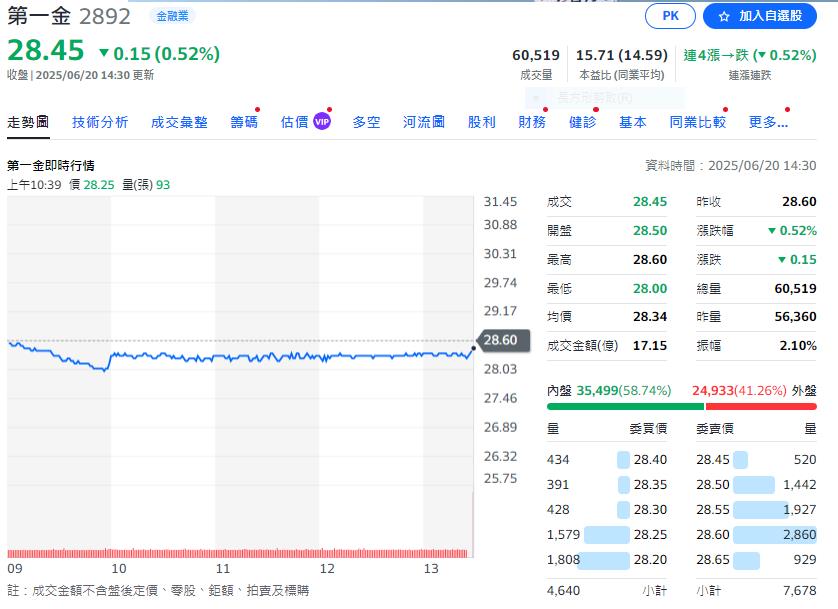
Task: Click the 28.60 price marker on the chart
Action: [x=500, y=340]
